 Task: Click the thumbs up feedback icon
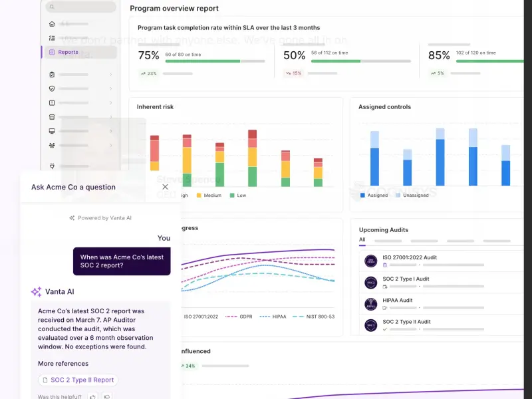click(x=92, y=397)
